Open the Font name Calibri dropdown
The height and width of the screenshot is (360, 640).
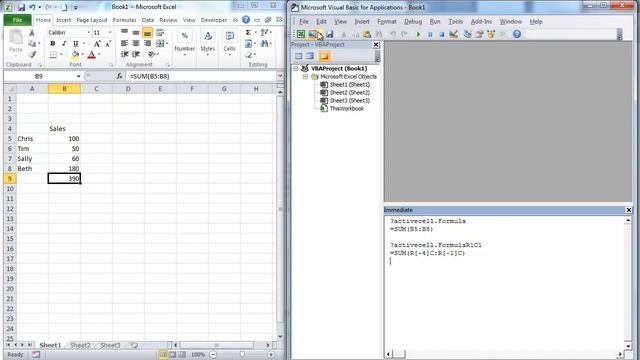89,32
